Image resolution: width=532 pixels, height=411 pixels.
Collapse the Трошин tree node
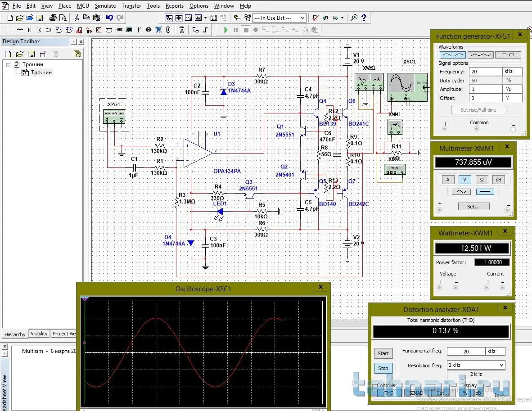pos(9,64)
